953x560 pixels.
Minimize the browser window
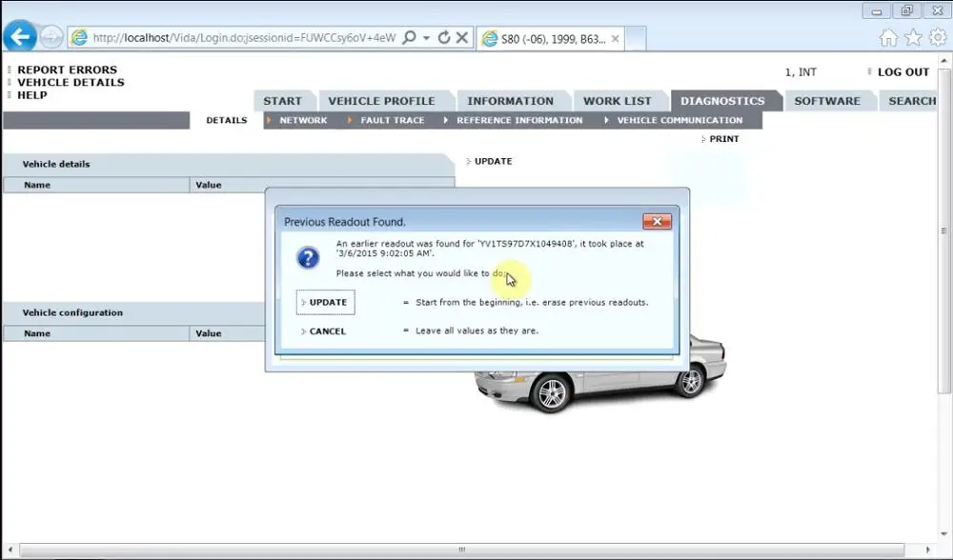(x=877, y=10)
